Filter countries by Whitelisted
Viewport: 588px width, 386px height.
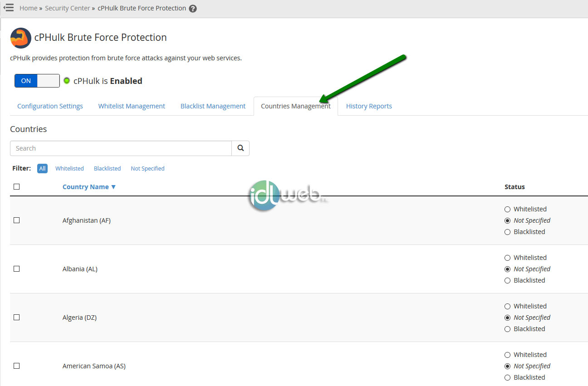click(x=69, y=168)
